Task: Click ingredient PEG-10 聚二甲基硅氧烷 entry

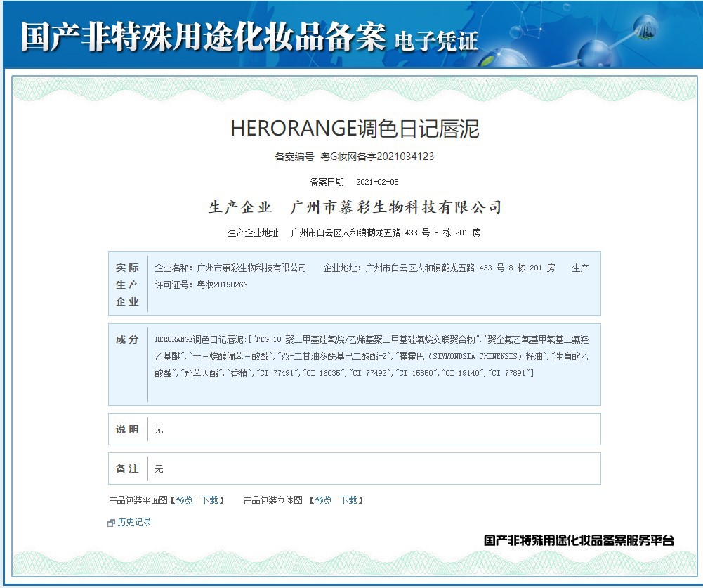Action: point(365,339)
